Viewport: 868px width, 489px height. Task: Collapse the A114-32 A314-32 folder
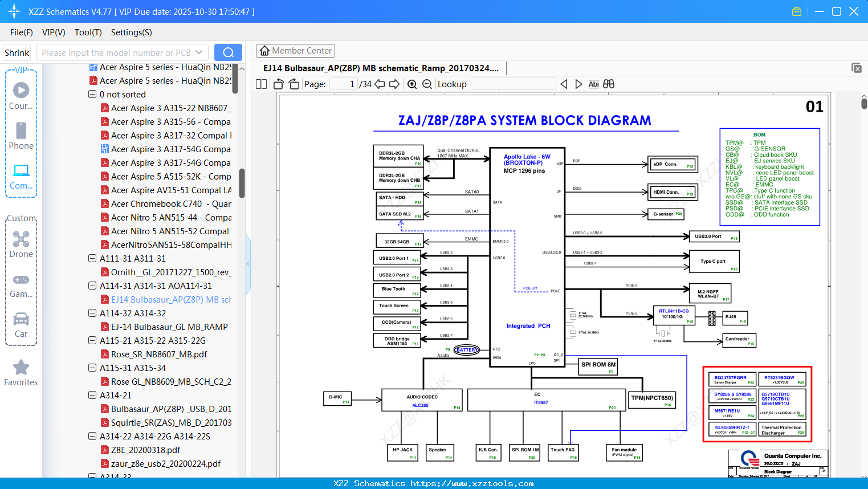click(92, 313)
